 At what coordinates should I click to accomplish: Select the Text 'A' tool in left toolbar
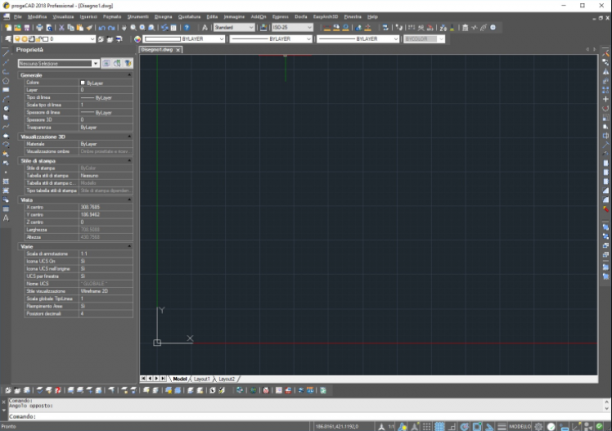point(5,218)
